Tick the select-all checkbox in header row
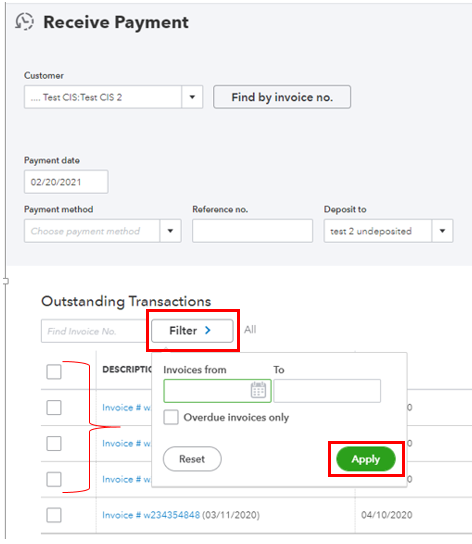 click(x=54, y=372)
